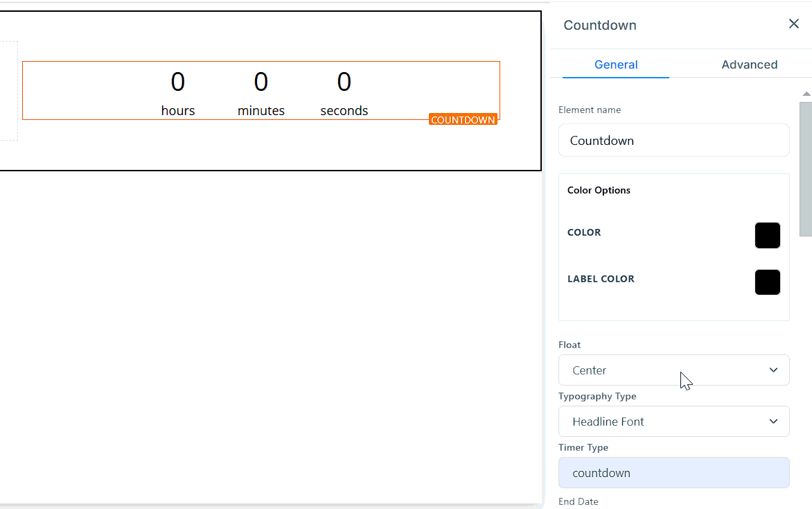Expand the Typography Type dropdown
Image resolution: width=812 pixels, height=509 pixels.
[x=673, y=422]
